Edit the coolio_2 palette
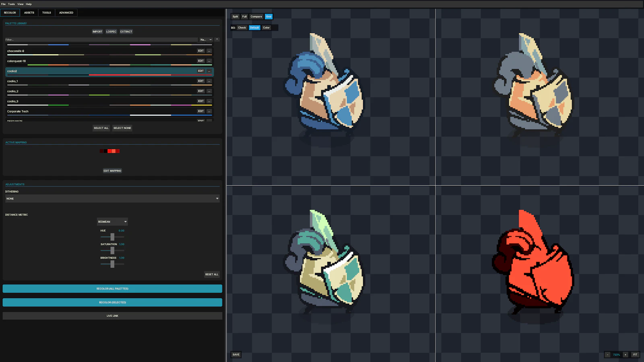This screenshot has width=644, height=362. (x=201, y=91)
